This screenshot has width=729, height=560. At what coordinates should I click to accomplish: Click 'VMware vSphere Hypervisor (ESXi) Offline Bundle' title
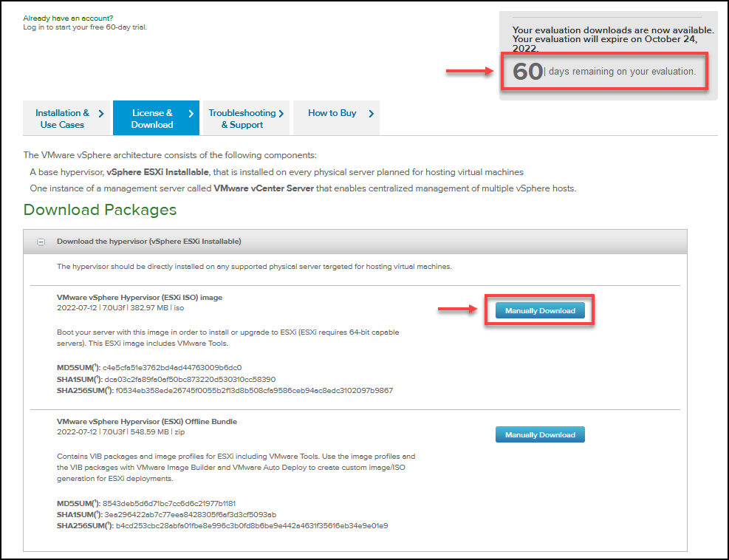147,421
